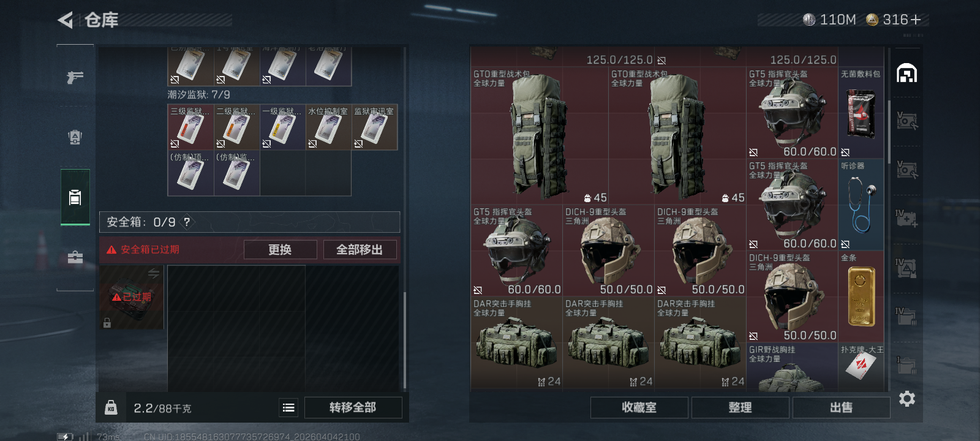Select the 听诊器 stethoscope item
The width and height of the screenshot is (980, 441).
pyautogui.click(x=861, y=205)
